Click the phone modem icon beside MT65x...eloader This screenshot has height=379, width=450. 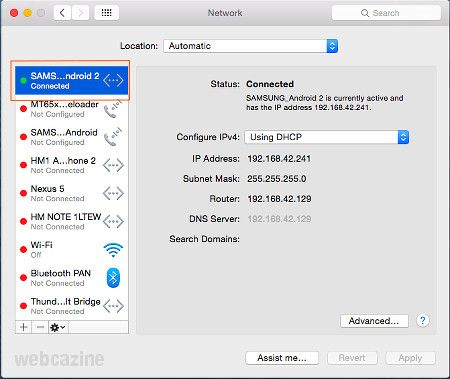pos(113,109)
